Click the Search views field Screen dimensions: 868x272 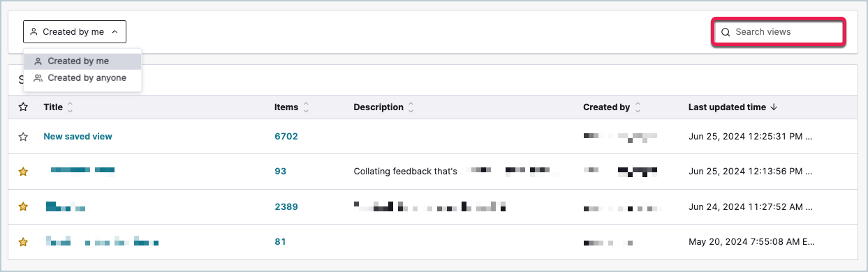click(779, 32)
